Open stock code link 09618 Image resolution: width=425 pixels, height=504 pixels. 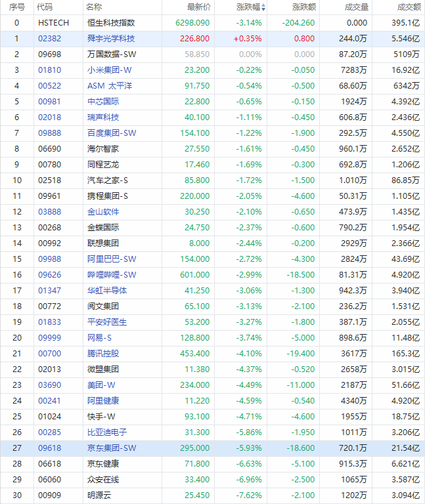[x=49, y=448]
